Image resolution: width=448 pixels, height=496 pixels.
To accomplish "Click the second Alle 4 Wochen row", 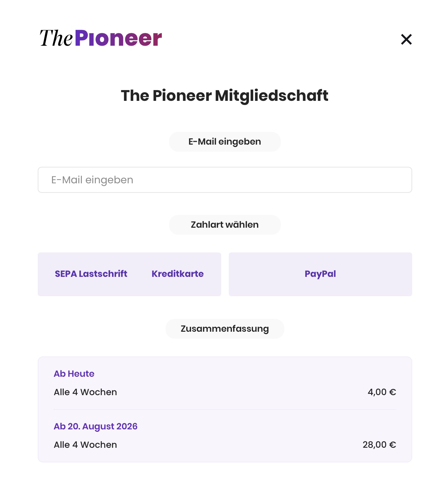I will (85, 445).
